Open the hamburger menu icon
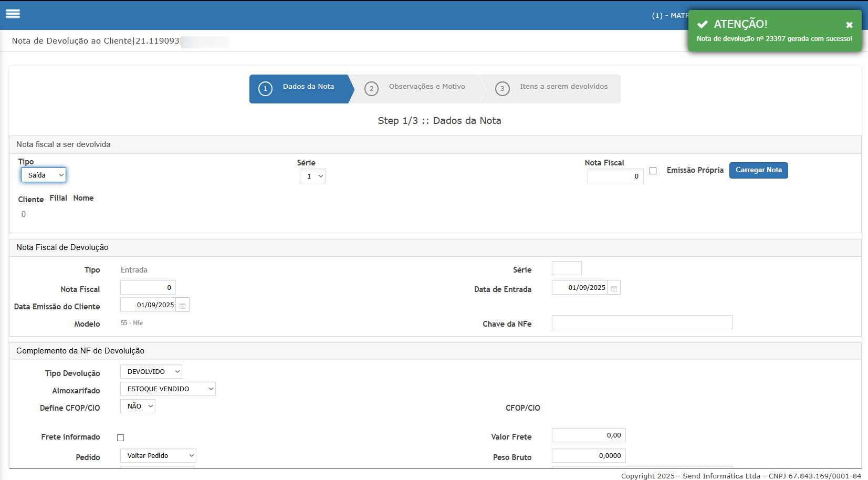 [13, 14]
